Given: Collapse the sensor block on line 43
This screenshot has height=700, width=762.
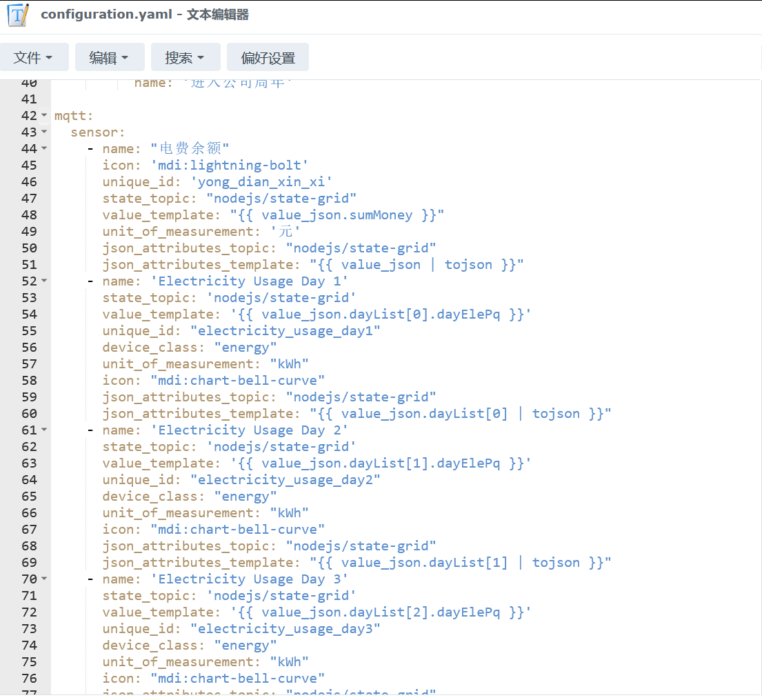Looking at the screenshot, I should (43, 132).
